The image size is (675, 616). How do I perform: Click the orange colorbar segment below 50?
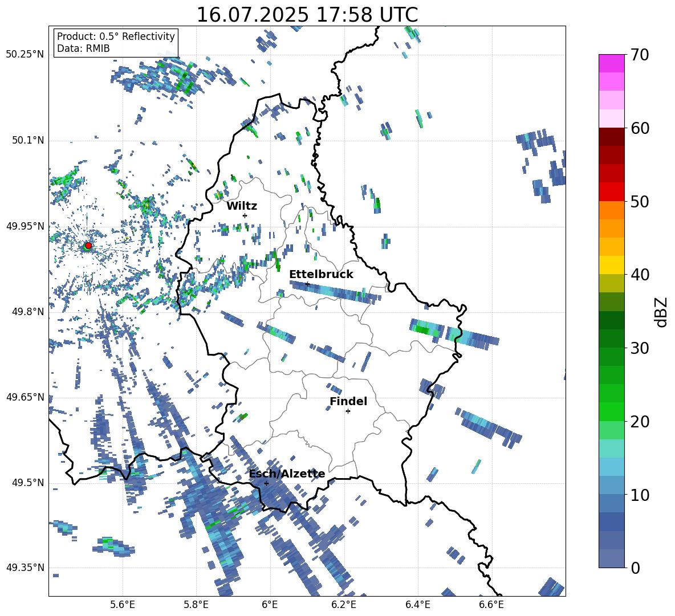pos(611,210)
